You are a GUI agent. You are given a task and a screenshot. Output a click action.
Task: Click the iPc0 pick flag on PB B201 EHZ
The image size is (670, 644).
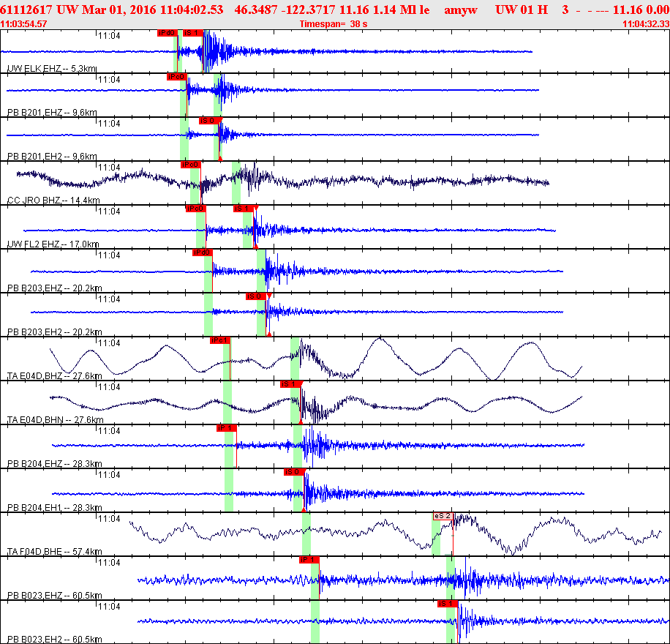(176, 77)
